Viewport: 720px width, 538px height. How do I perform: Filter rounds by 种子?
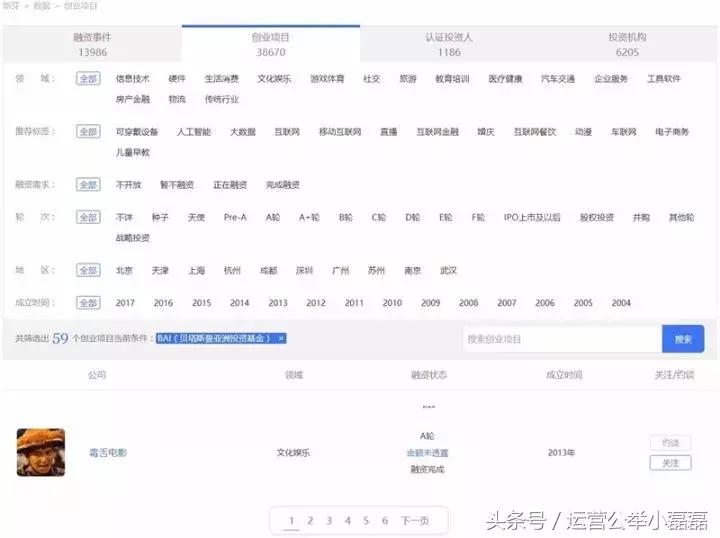[160, 217]
